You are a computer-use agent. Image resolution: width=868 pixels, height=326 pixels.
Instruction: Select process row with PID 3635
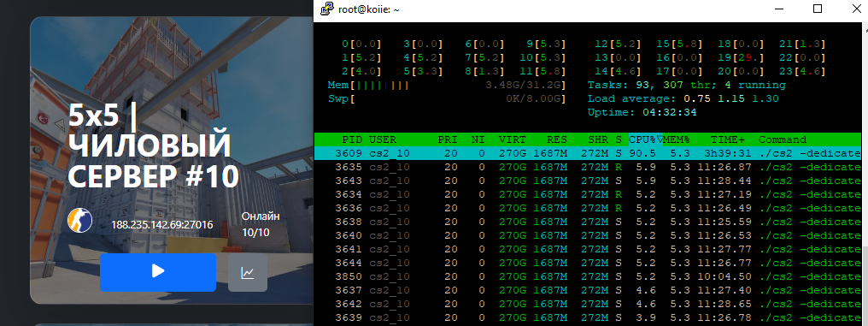point(587,167)
